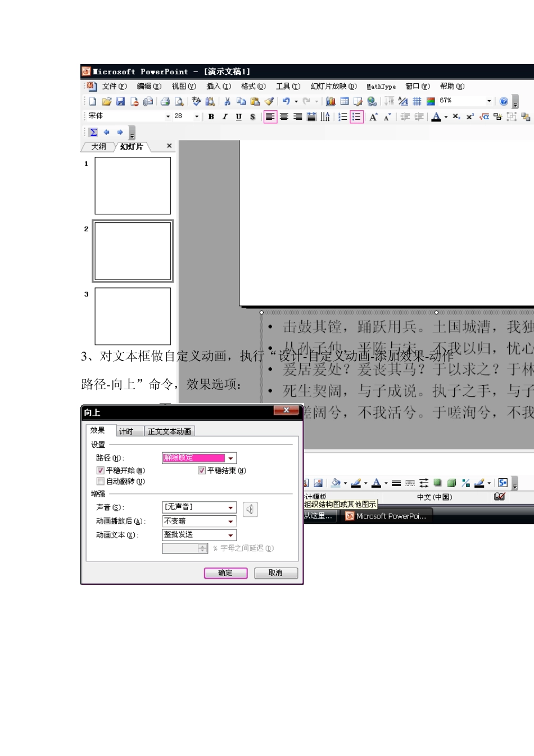Click the Shadow S formatting icon
Image resolution: width=534 pixels, height=756 pixels.
252,117
